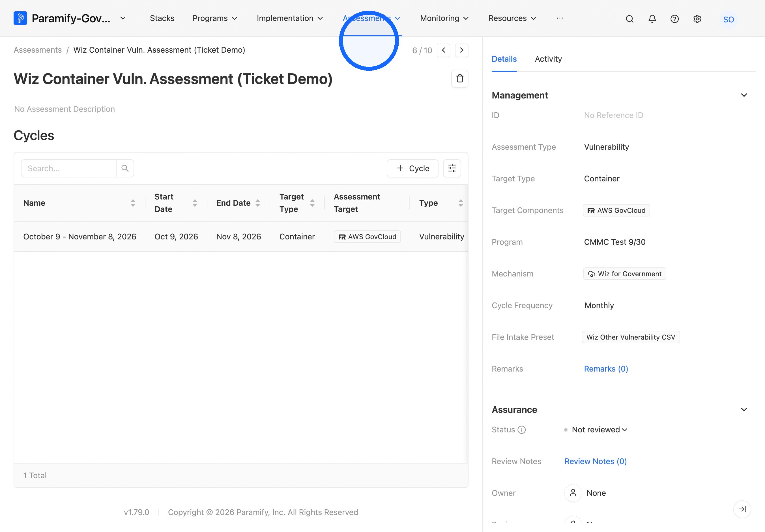Go to the next assessment arrow

[461, 50]
